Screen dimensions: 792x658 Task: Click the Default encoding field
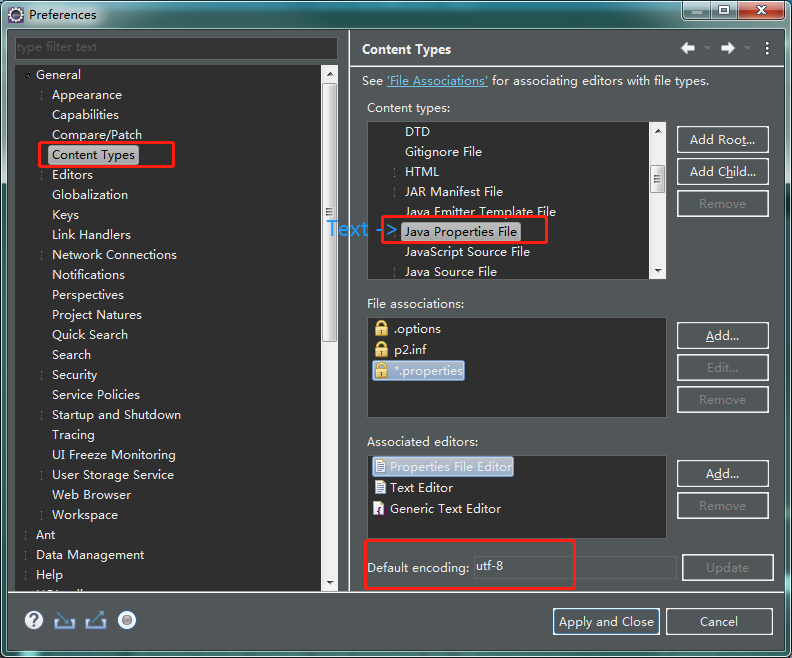point(575,567)
